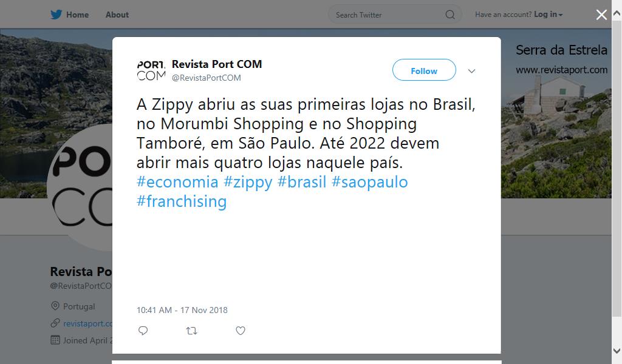Viewport: 622px width, 364px height.
Task: Open the #economia hashtag link
Action: pyautogui.click(x=177, y=182)
